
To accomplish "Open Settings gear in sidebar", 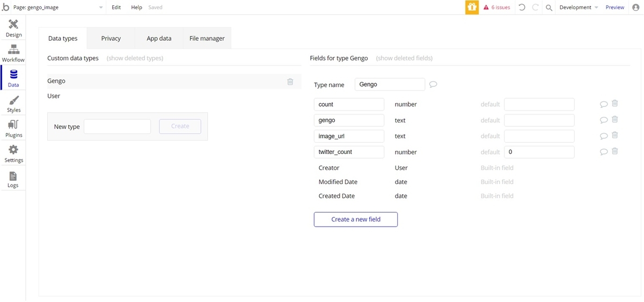I will coord(13,153).
